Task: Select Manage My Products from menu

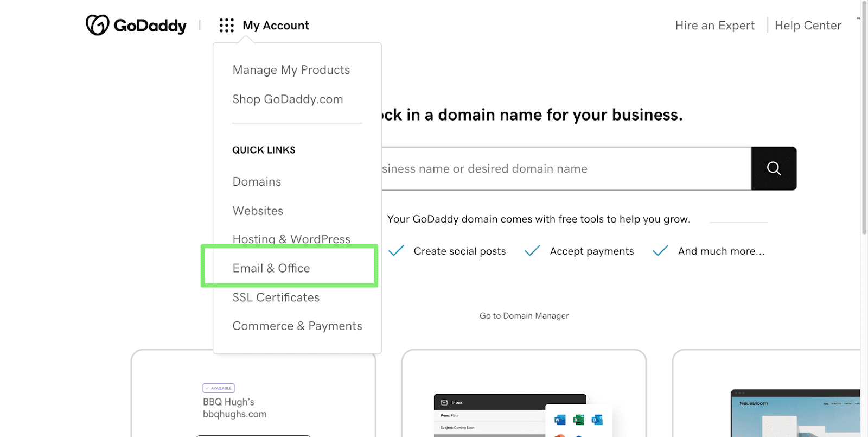Action: pyautogui.click(x=291, y=70)
